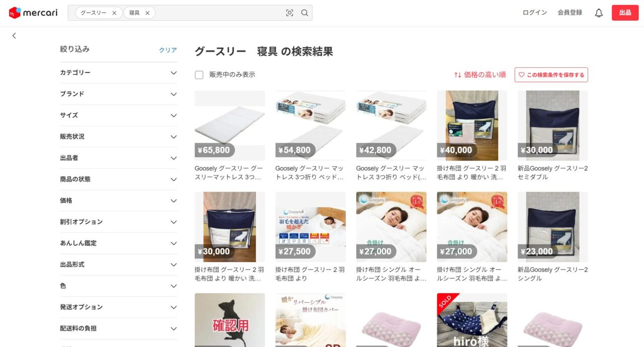Expand the カテゴリー filter
The width and height of the screenshot is (644, 347).
[119, 73]
